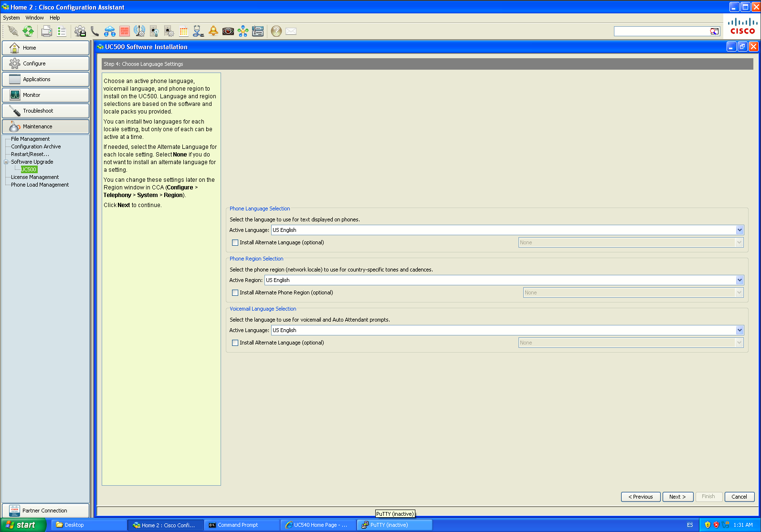Open the Active Region dropdown
Screen dimensions: 761x532
coord(504,280)
